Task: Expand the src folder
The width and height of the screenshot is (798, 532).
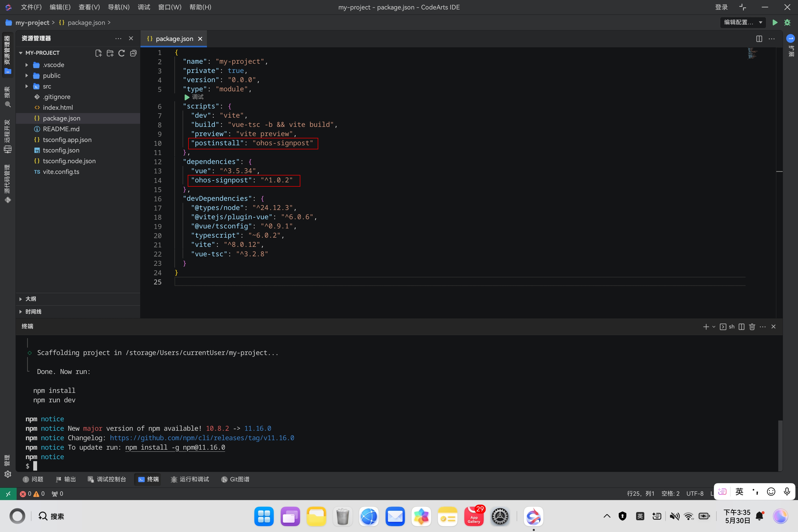Action: (x=26, y=86)
